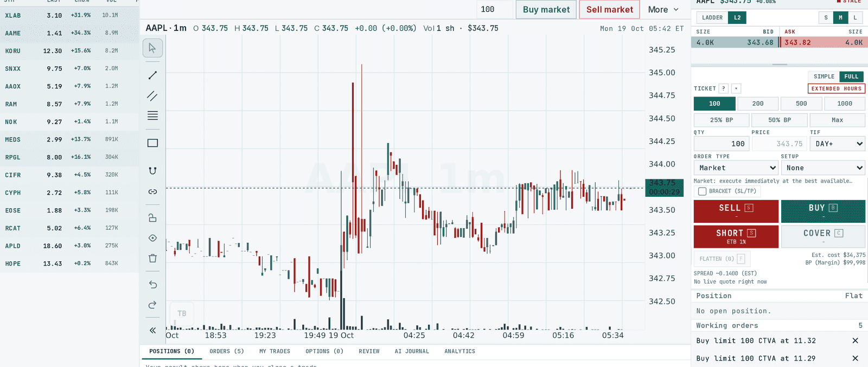Click the 343.68 bid price row

coord(735,42)
